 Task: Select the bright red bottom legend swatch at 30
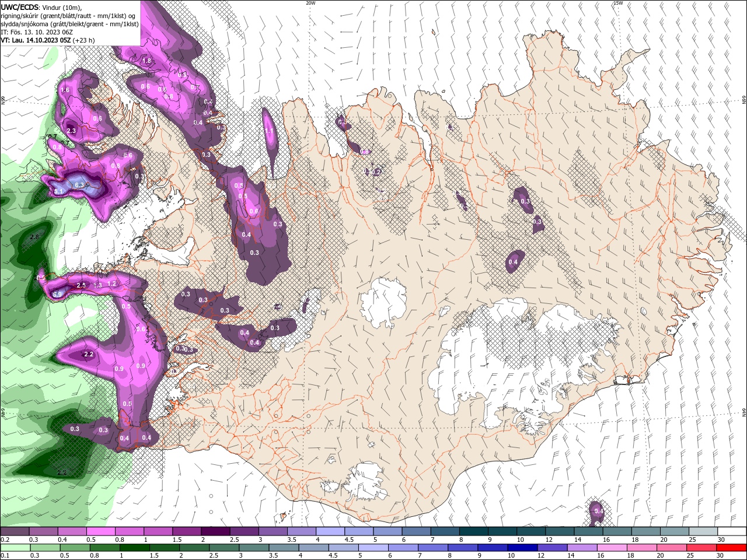coord(731,548)
